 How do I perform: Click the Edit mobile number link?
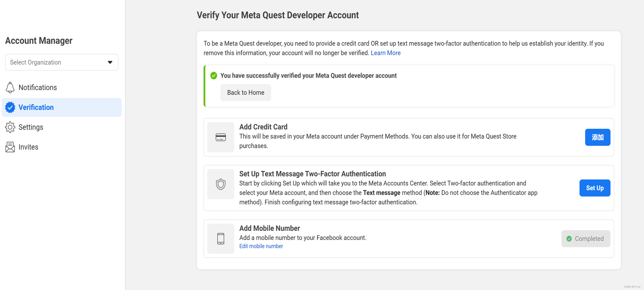point(261,246)
